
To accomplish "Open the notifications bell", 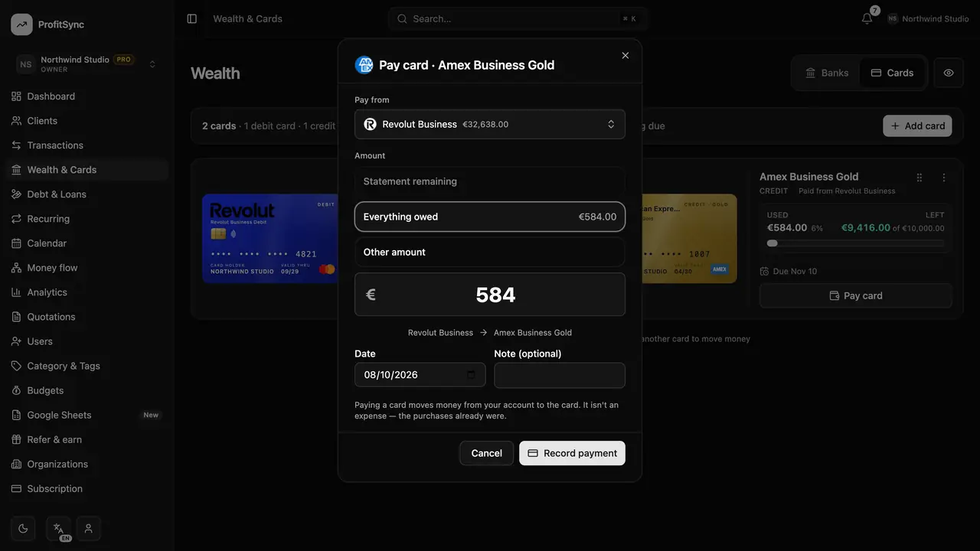I will (x=867, y=18).
